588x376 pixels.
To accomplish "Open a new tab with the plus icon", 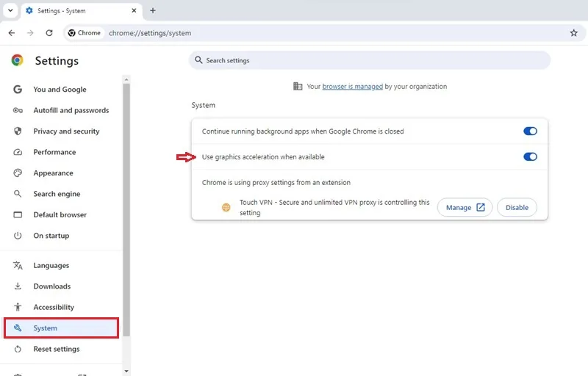I will [x=153, y=10].
